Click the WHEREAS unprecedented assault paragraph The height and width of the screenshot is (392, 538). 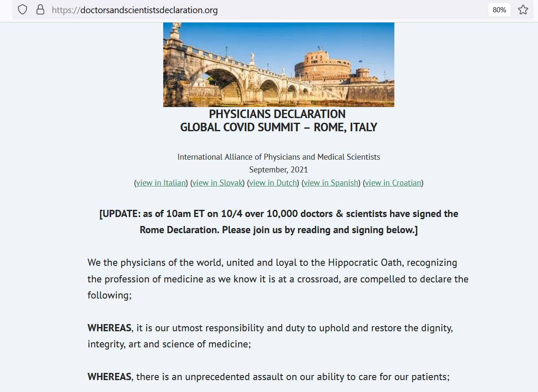pyautogui.click(x=269, y=377)
